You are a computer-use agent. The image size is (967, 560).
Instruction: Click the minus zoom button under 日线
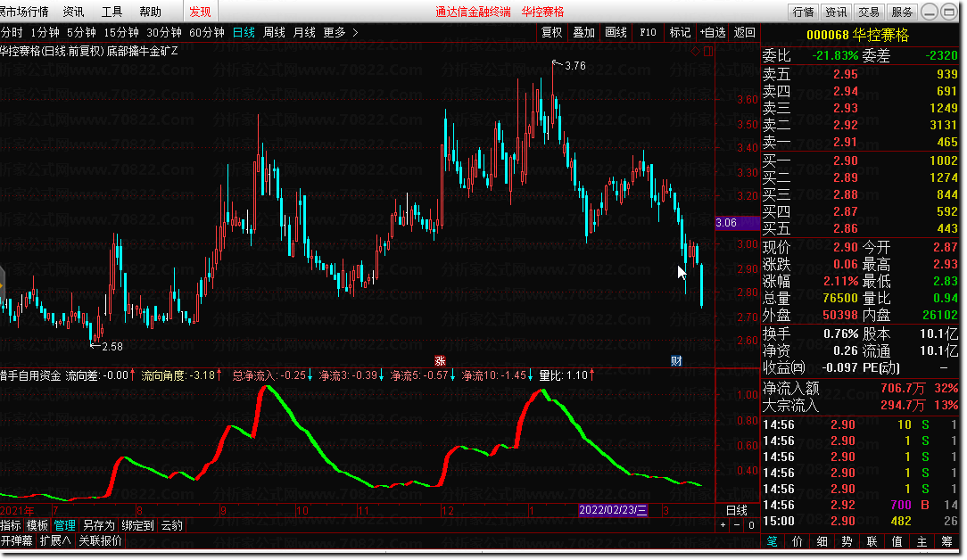pyautogui.click(x=736, y=525)
